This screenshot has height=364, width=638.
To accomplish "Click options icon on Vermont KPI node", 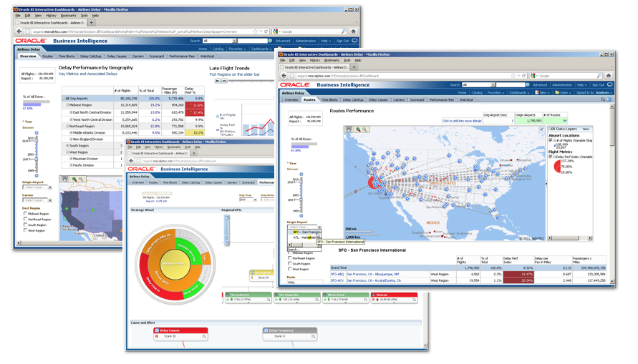I will click(x=414, y=300).
